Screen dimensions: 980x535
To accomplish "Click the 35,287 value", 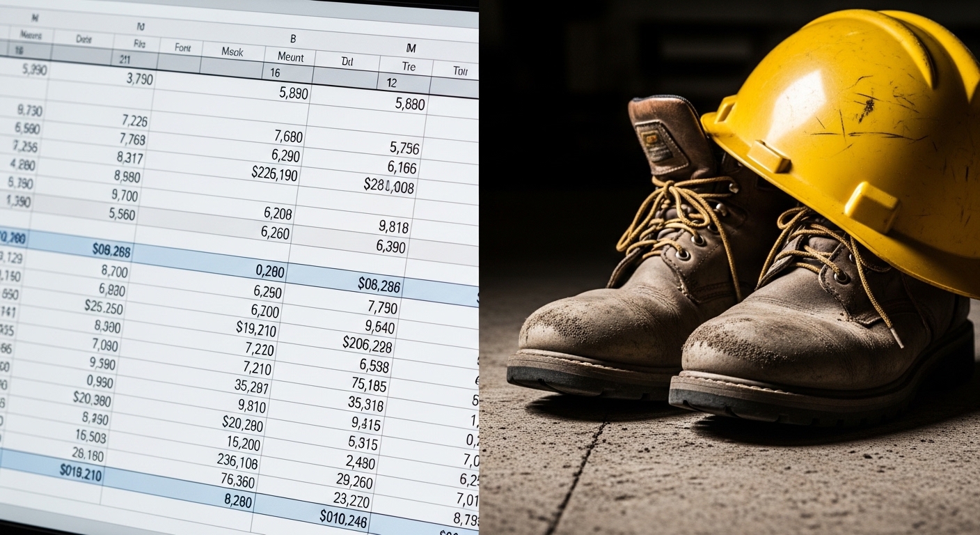I will pyautogui.click(x=252, y=387).
